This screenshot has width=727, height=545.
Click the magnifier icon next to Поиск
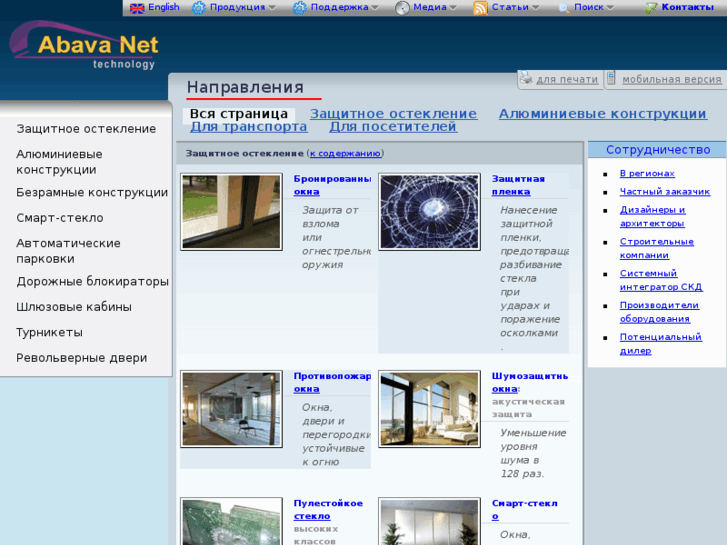click(x=564, y=8)
